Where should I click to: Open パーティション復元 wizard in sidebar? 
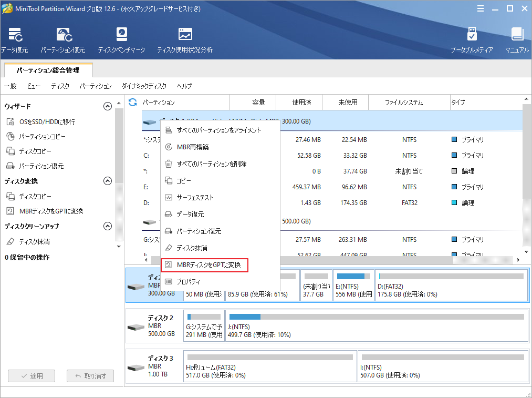pyautogui.click(x=35, y=166)
